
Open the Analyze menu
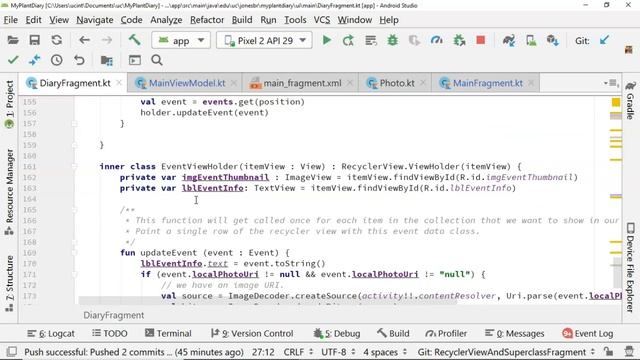[x=166, y=20]
